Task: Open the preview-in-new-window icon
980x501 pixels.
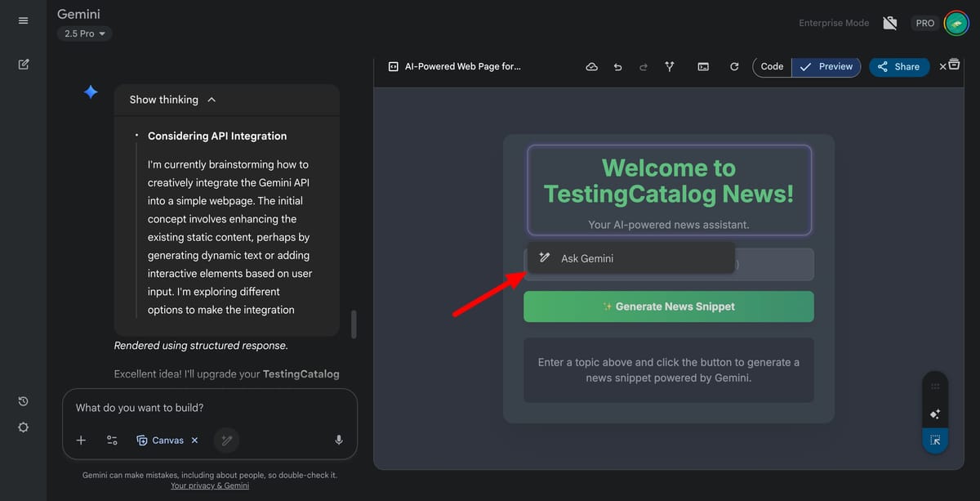Action: pyautogui.click(x=703, y=66)
